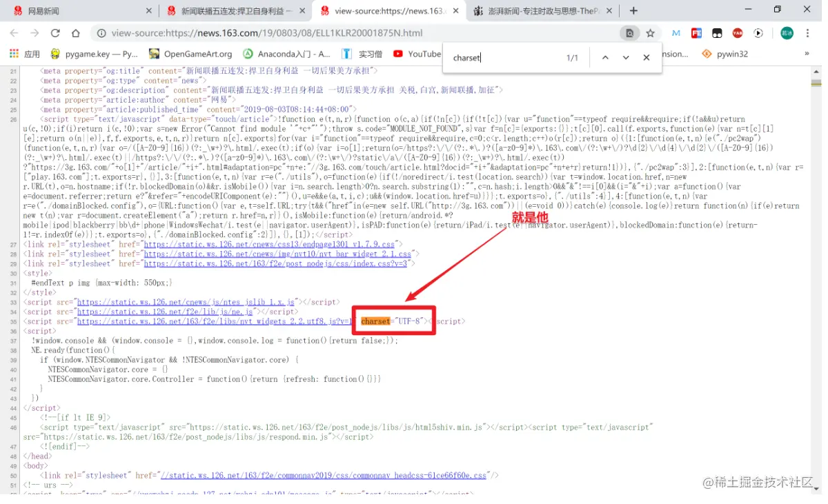The width and height of the screenshot is (828, 504).
Task: Open a new browser tab
Action: coord(633,10)
